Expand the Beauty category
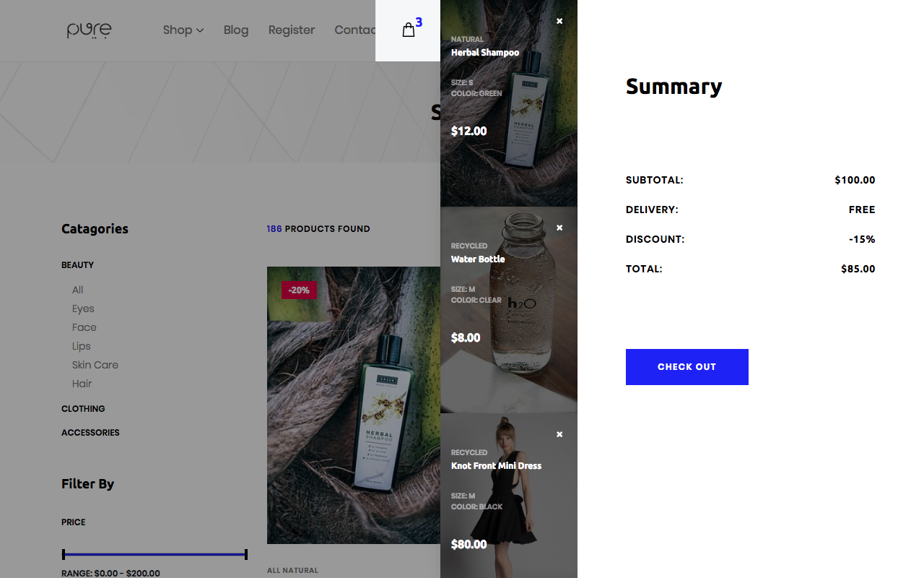Screen dimensions: 924x578 coord(78,265)
